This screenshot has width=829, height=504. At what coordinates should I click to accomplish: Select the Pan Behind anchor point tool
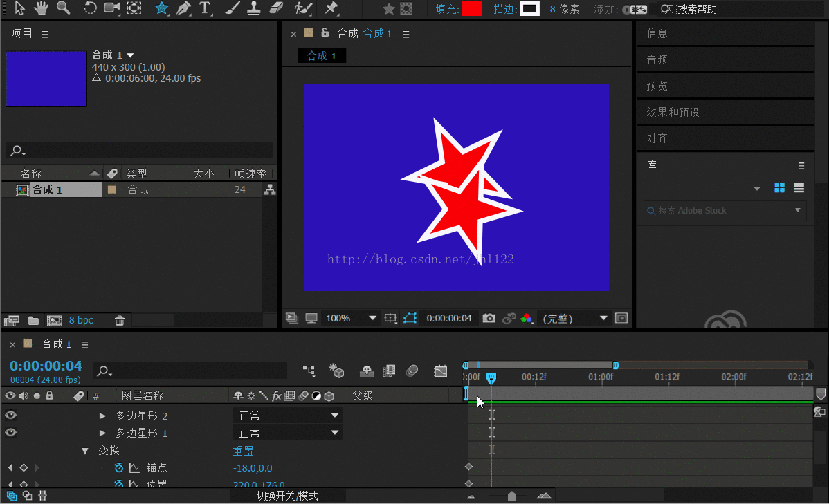134,8
